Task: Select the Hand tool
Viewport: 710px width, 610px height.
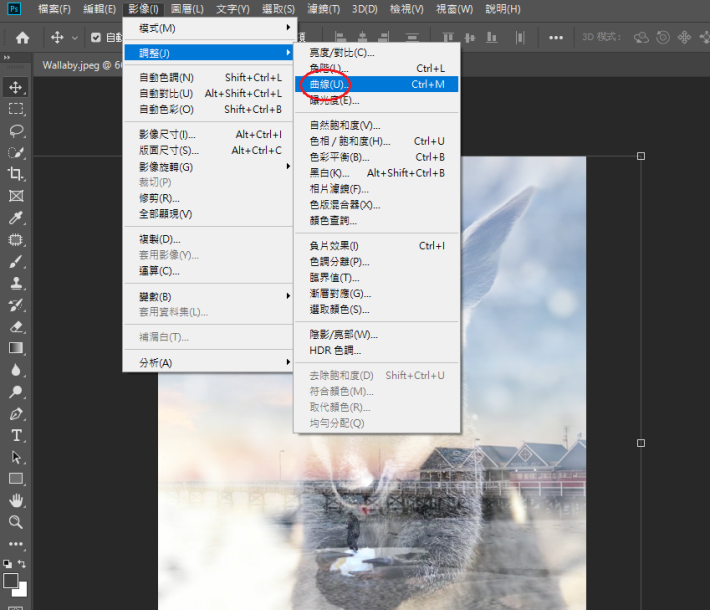Action: point(16,500)
